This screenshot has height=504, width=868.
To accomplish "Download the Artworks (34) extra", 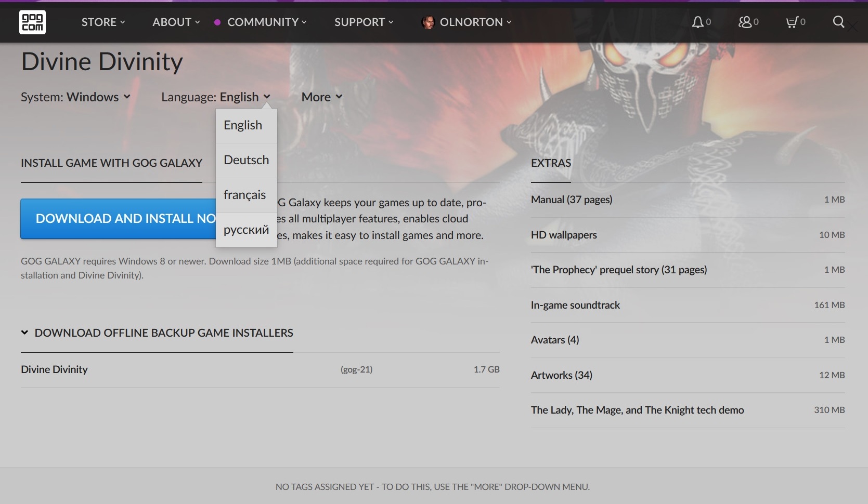I will (x=688, y=375).
